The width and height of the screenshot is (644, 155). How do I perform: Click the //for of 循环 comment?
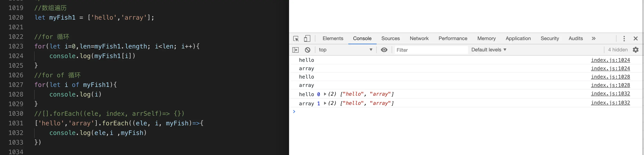[x=57, y=75]
